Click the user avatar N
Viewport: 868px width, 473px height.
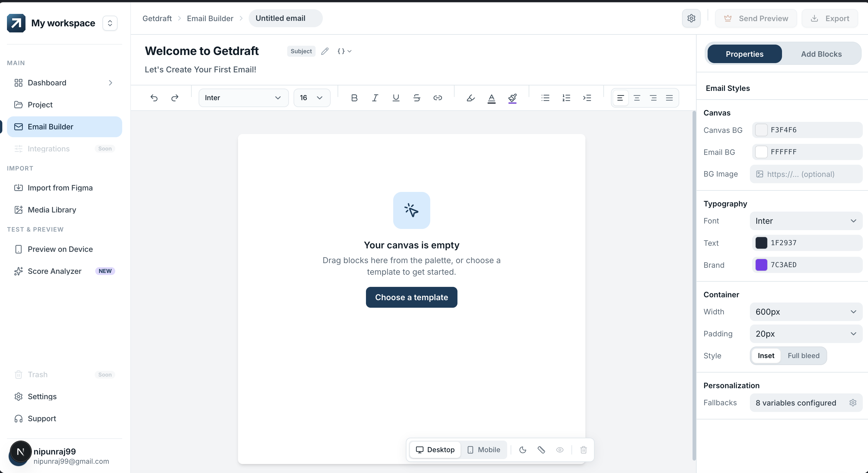[x=21, y=452]
